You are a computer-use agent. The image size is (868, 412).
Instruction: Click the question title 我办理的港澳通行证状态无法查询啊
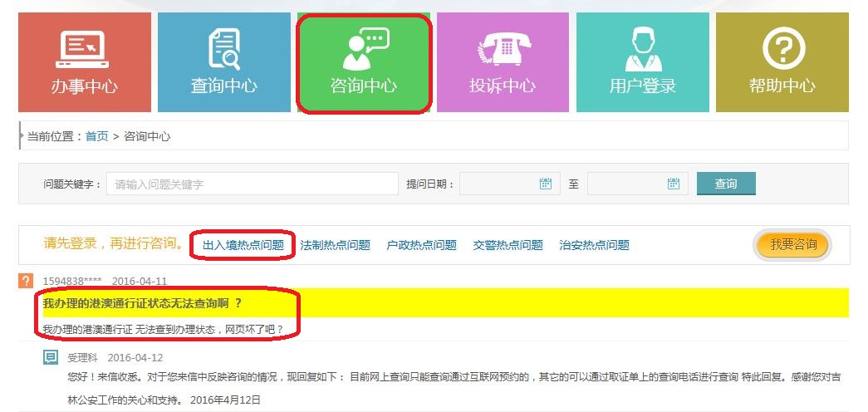click(x=142, y=303)
